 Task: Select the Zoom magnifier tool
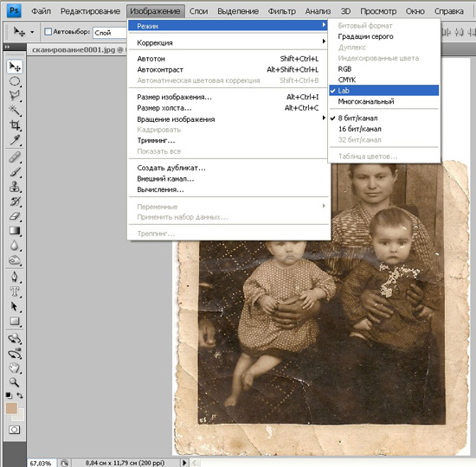[x=14, y=381]
